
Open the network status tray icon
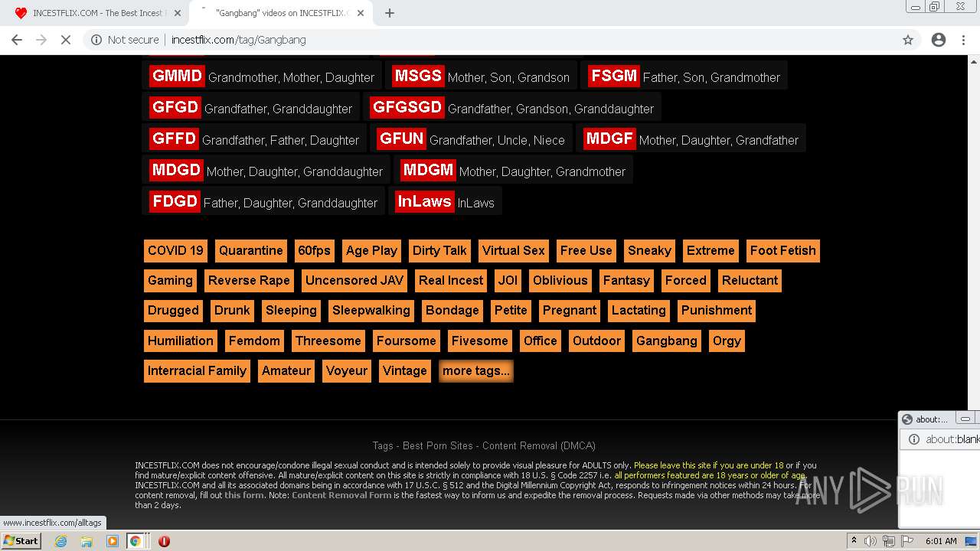coord(888,541)
